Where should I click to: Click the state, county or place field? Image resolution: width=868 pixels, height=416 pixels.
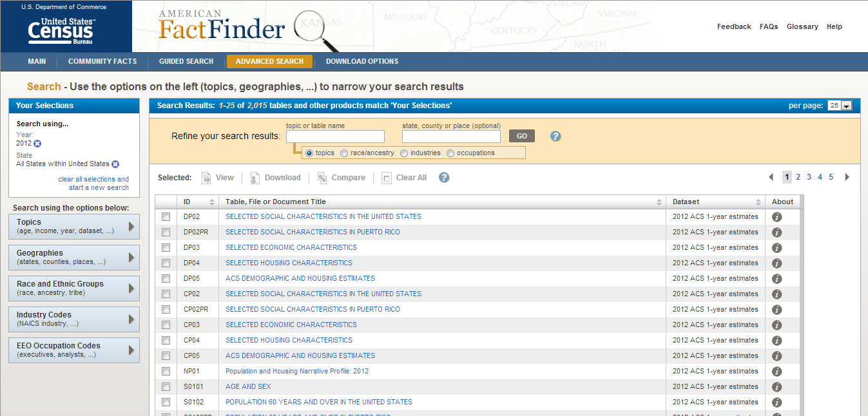click(451, 137)
